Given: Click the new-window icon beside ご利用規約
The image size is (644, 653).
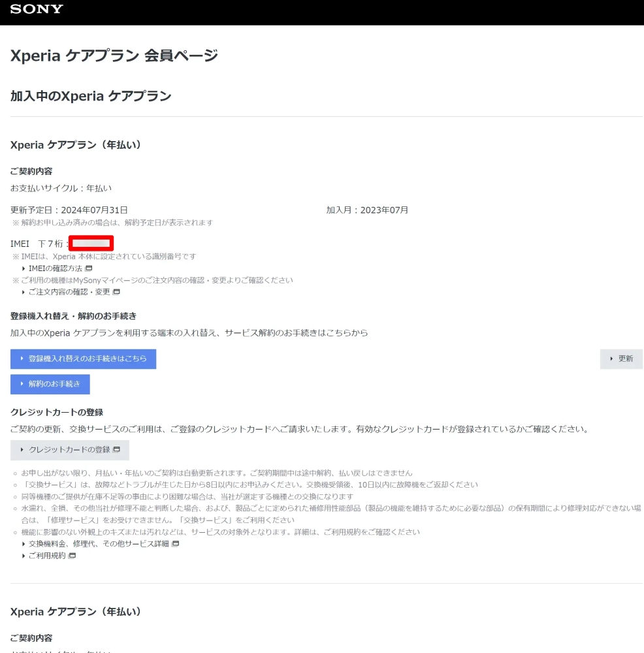Looking at the screenshot, I should point(72,556).
